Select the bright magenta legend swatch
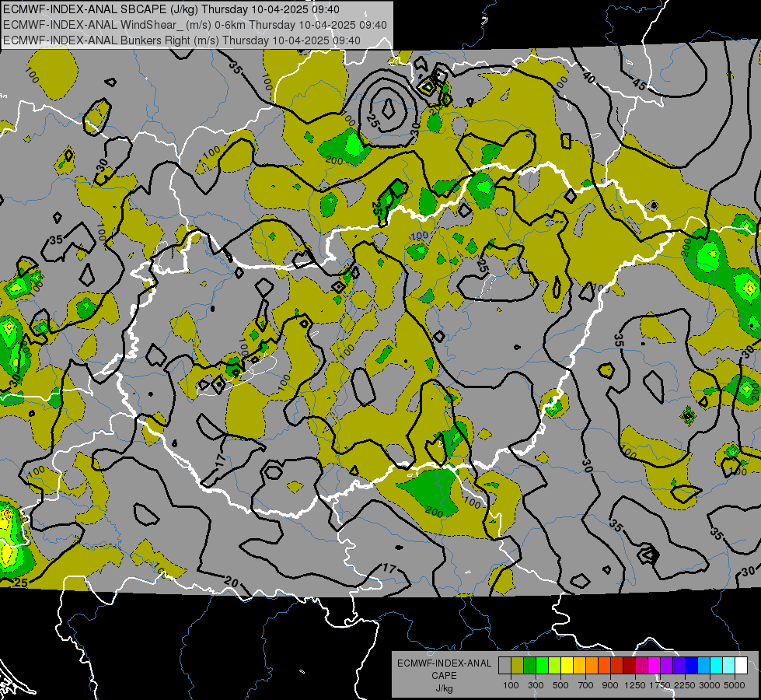761x700 pixels. (655, 666)
